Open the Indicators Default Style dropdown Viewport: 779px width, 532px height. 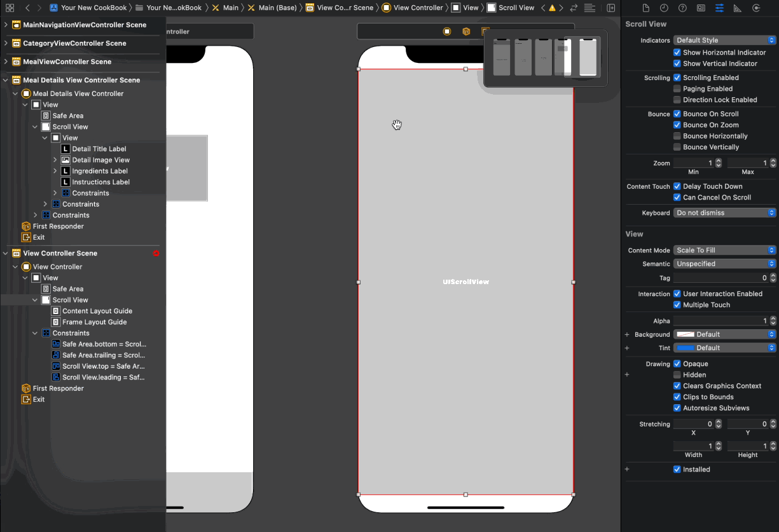pos(725,40)
